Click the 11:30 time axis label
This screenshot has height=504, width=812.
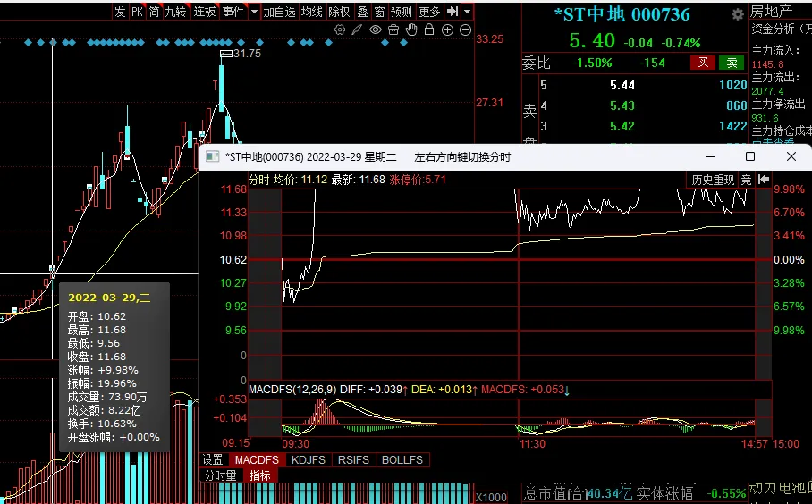click(x=532, y=444)
